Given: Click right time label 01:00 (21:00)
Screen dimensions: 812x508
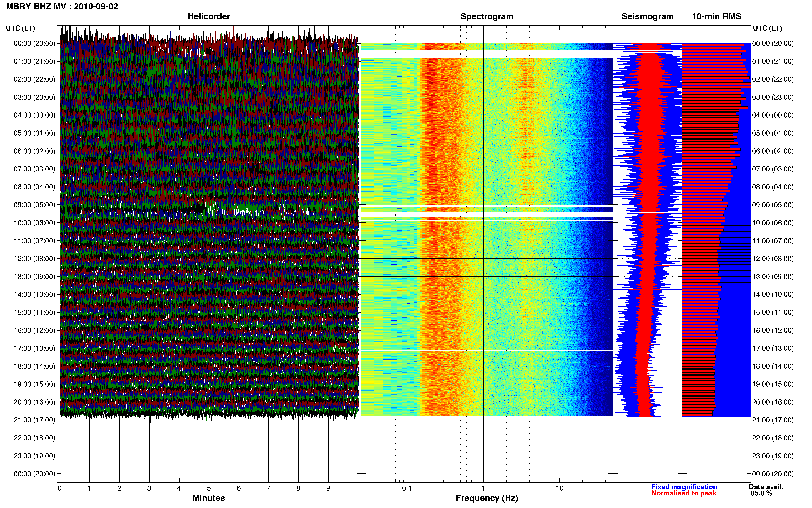Looking at the screenshot, I should 773,62.
